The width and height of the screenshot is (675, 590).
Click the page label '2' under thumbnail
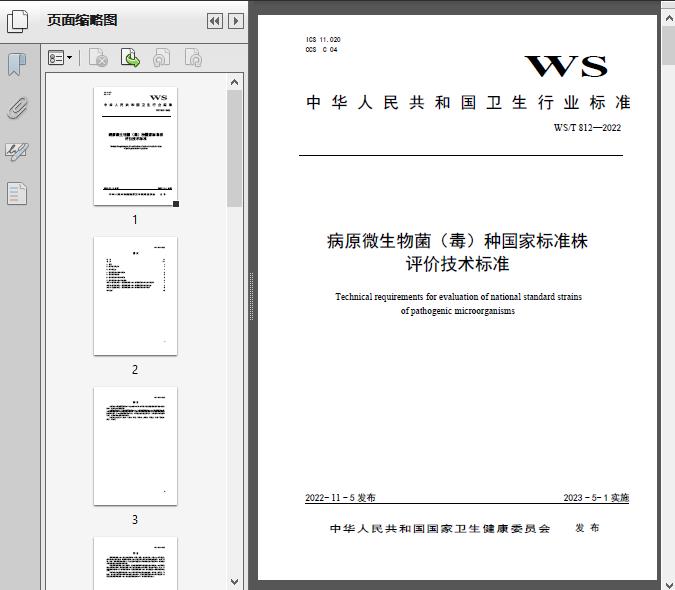tap(135, 370)
